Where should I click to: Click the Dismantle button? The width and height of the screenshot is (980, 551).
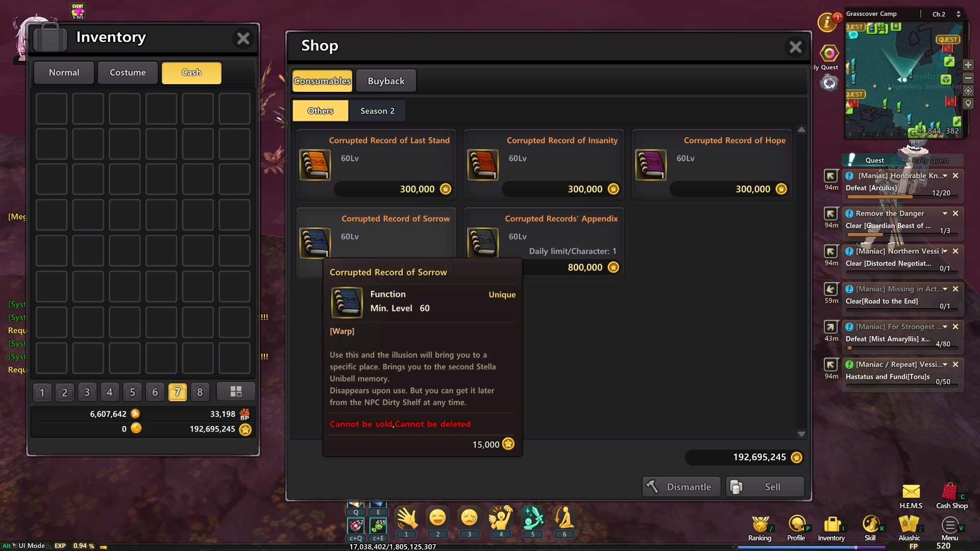point(681,487)
